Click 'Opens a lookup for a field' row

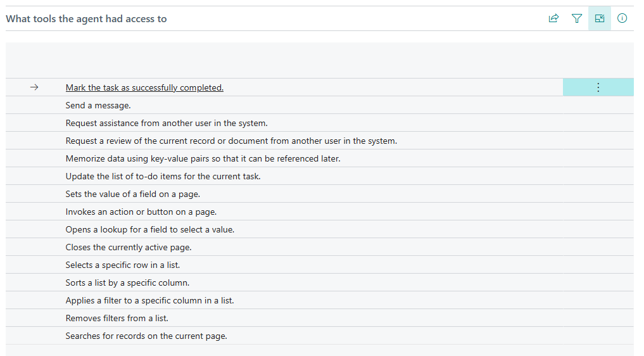[150, 230]
